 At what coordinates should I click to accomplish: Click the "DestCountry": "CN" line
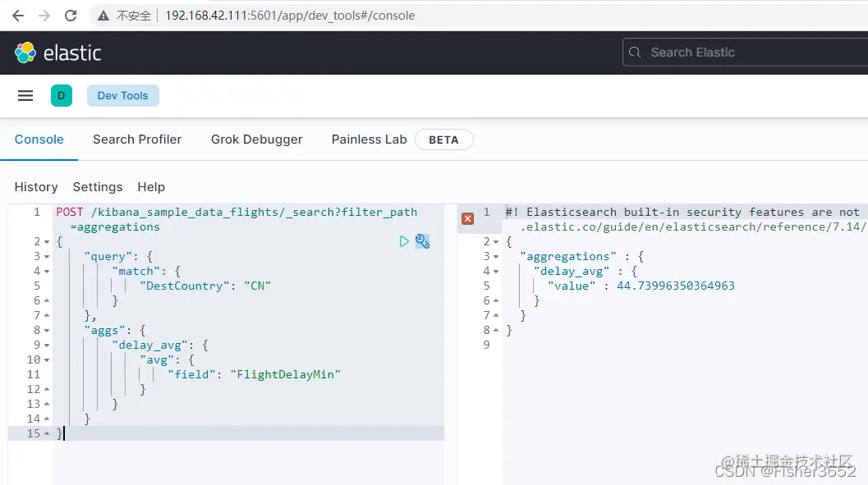(x=205, y=286)
